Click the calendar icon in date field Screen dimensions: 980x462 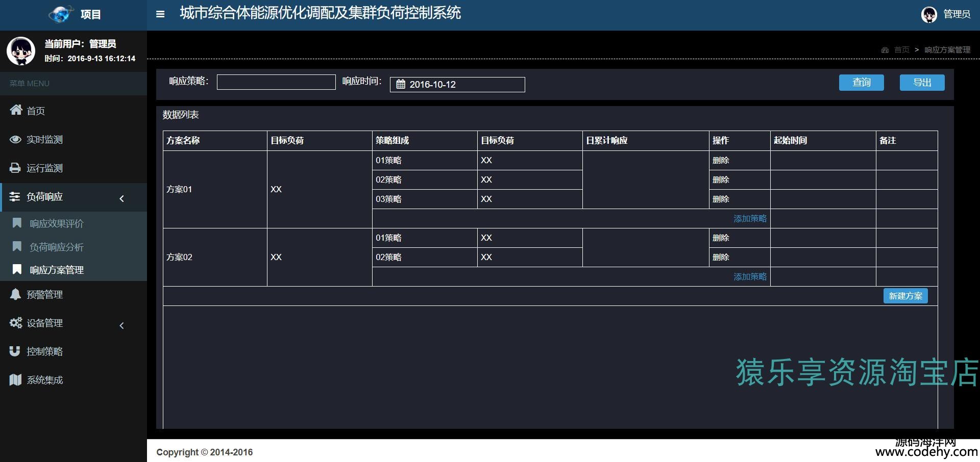tap(401, 84)
